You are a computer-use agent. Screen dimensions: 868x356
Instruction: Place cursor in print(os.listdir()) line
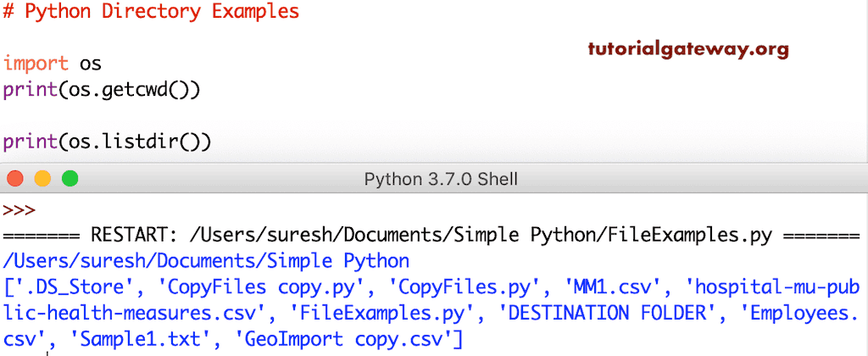(108, 143)
